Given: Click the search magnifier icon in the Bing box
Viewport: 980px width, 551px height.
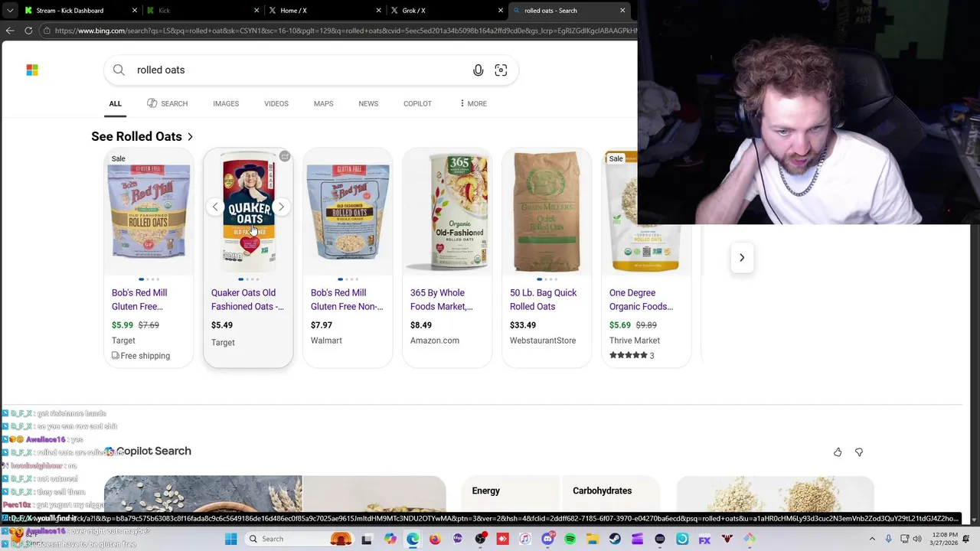Looking at the screenshot, I should point(119,70).
